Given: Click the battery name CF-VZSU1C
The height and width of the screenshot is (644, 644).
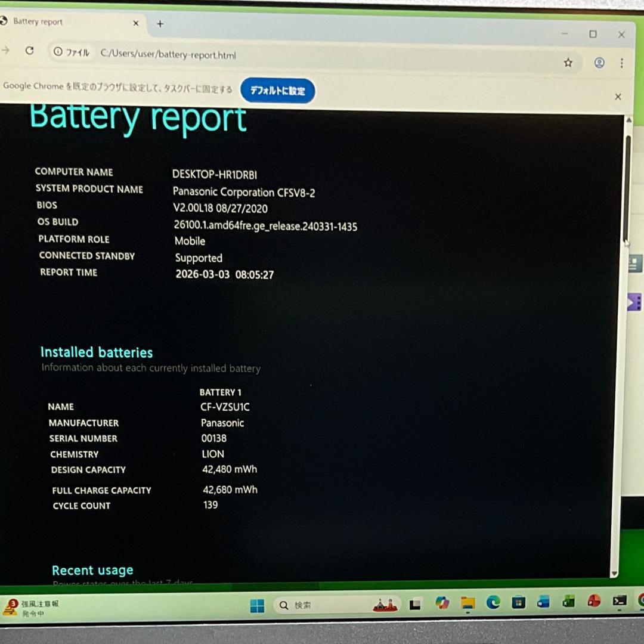Looking at the screenshot, I should pyautogui.click(x=225, y=407).
